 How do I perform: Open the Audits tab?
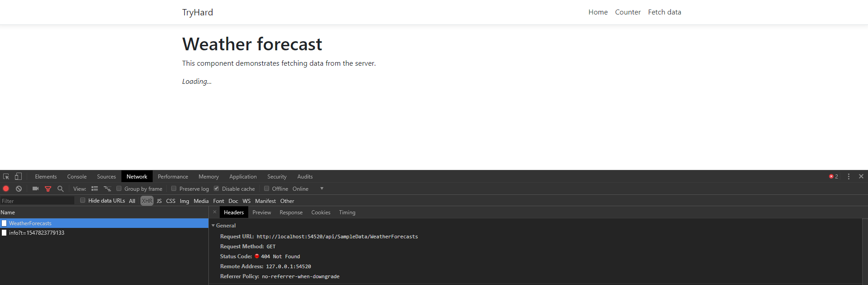point(305,177)
